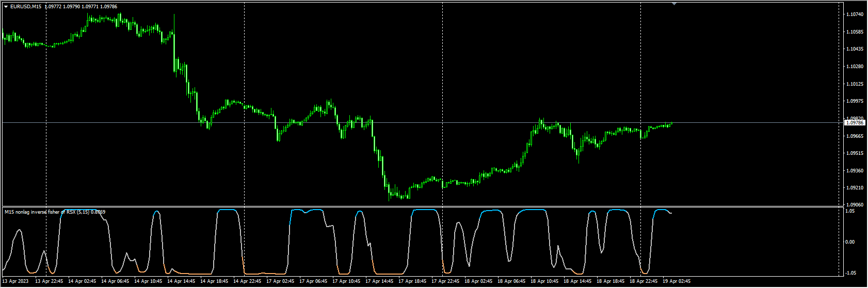Click price scale value 1.10125
This screenshot has height=288, width=868.
pyautogui.click(x=855, y=84)
